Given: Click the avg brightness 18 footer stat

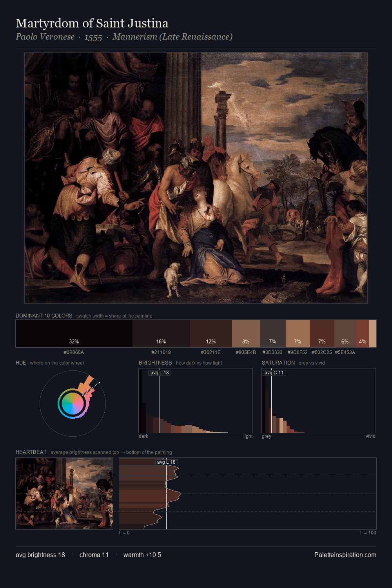Looking at the screenshot, I should [40, 555].
